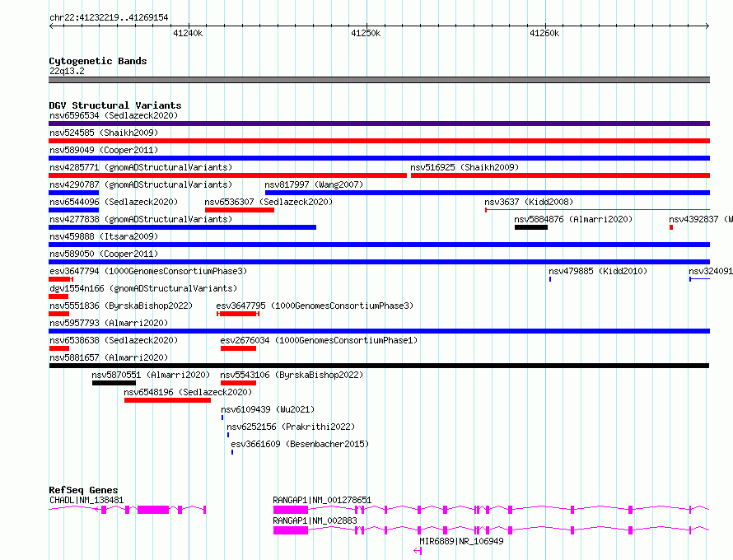
Task: Open CHADL|NM_138481 gene label
Action: pyautogui.click(x=86, y=500)
